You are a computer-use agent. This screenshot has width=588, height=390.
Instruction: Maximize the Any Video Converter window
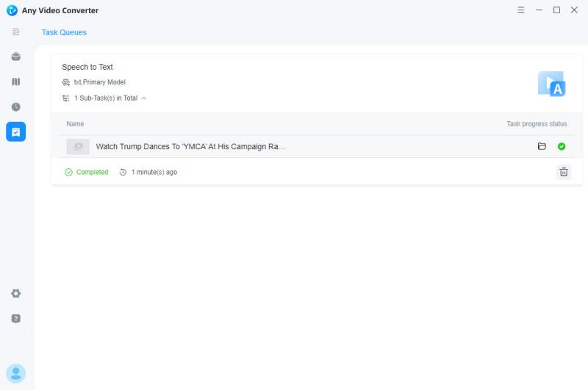point(556,10)
